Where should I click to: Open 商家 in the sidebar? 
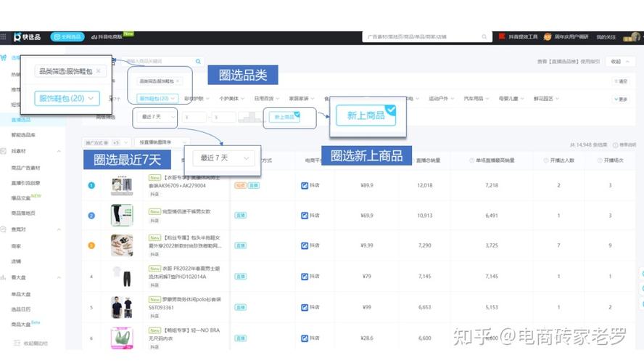pos(16,246)
